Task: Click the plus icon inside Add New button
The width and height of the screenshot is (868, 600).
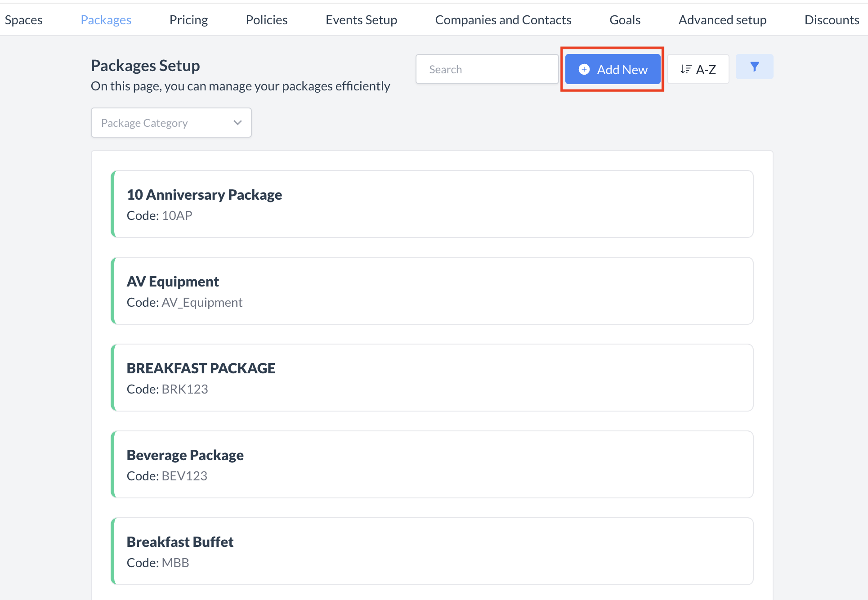Action: (x=584, y=69)
